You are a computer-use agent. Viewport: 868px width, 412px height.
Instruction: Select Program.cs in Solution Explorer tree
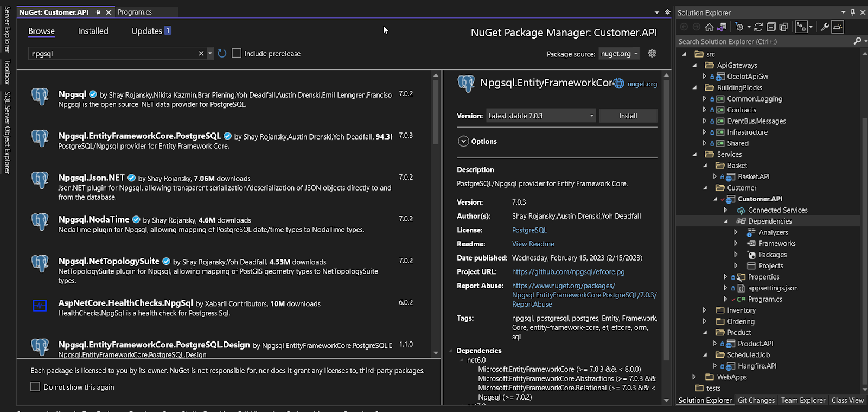[765, 299]
